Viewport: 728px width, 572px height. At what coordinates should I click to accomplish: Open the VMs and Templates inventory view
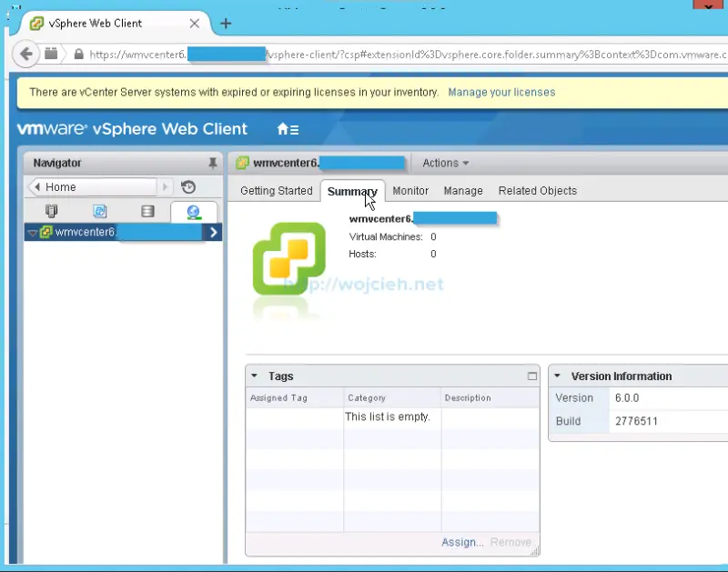pyautogui.click(x=101, y=211)
